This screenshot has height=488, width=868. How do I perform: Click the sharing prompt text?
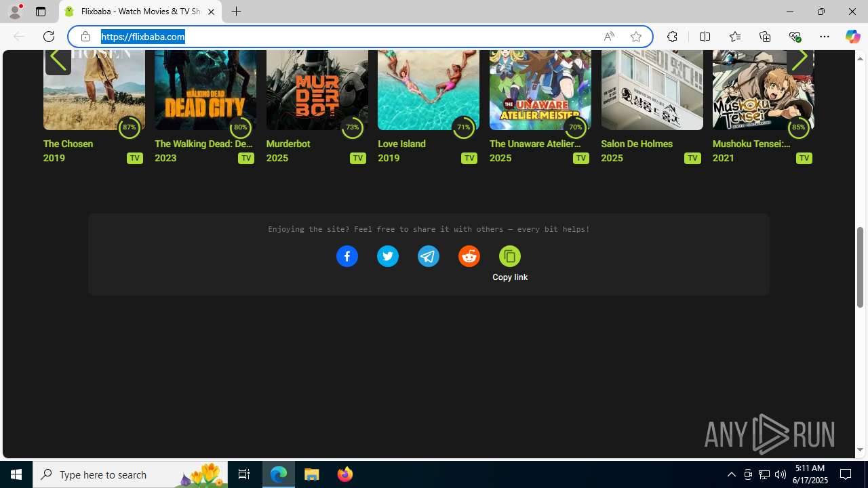pyautogui.click(x=429, y=229)
